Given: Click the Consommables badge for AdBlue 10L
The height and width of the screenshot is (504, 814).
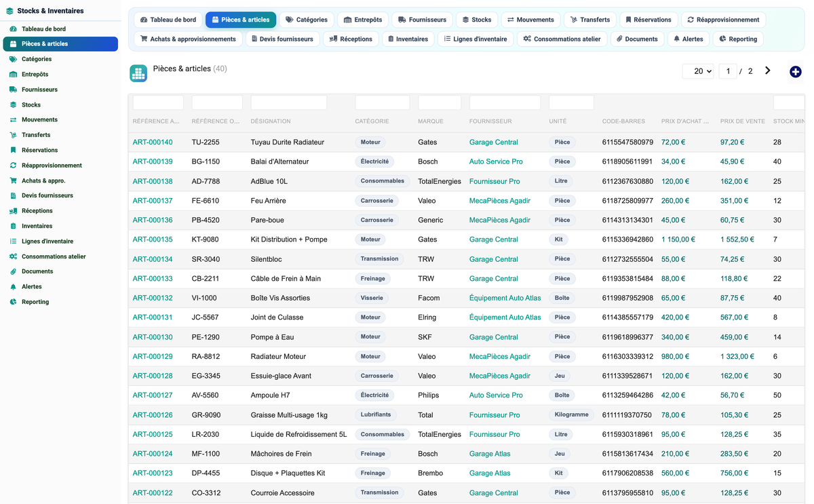Looking at the screenshot, I should pyautogui.click(x=383, y=181).
